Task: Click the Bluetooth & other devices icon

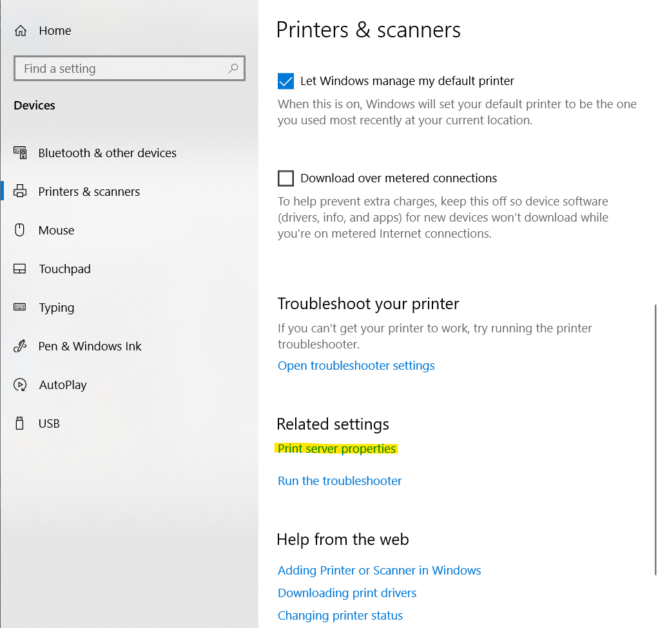Action: click(x=20, y=153)
